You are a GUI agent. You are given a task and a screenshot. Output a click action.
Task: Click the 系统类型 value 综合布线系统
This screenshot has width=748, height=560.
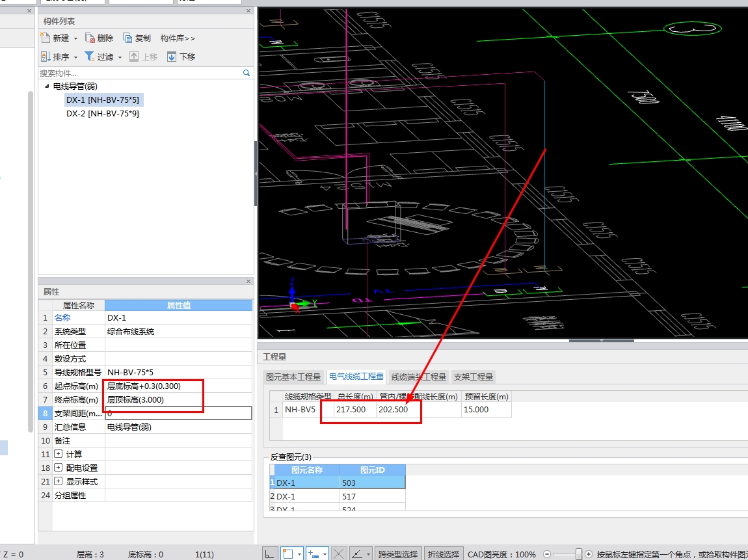(x=178, y=332)
